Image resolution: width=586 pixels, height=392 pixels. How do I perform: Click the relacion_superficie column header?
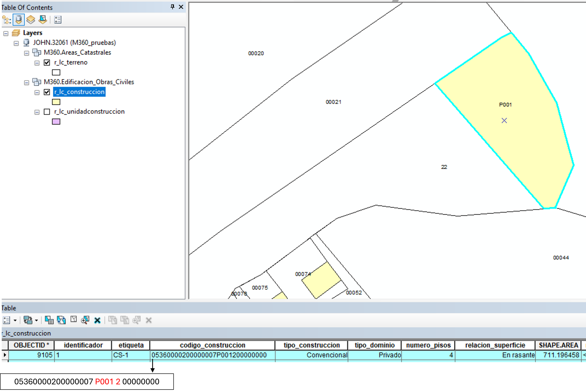pyautogui.click(x=495, y=345)
